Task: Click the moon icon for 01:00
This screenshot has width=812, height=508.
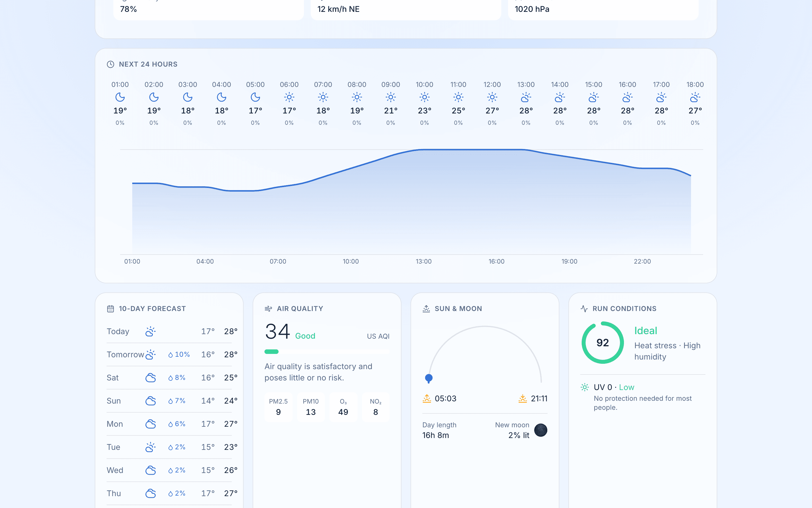Action: (120, 97)
